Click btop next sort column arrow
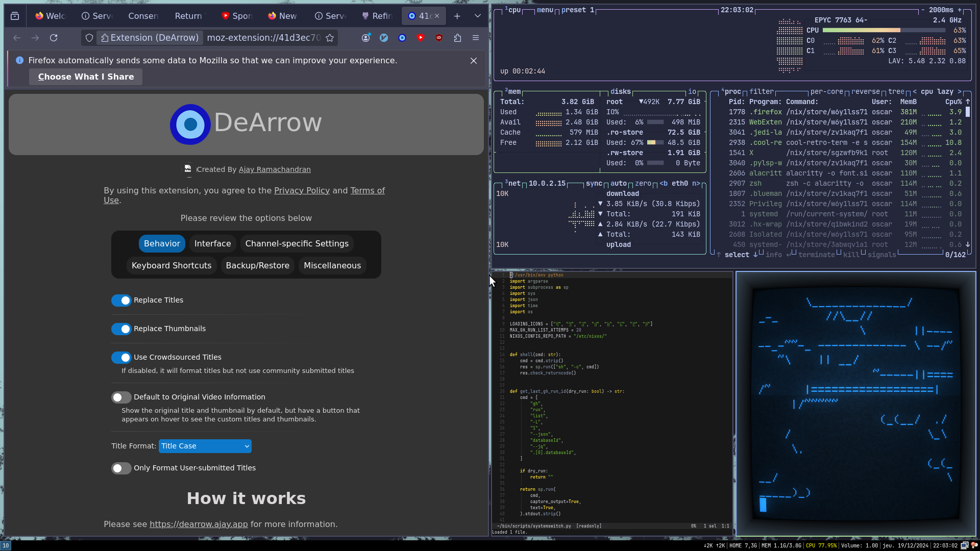The width and height of the screenshot is (980, 551). (x=960, y=91)
